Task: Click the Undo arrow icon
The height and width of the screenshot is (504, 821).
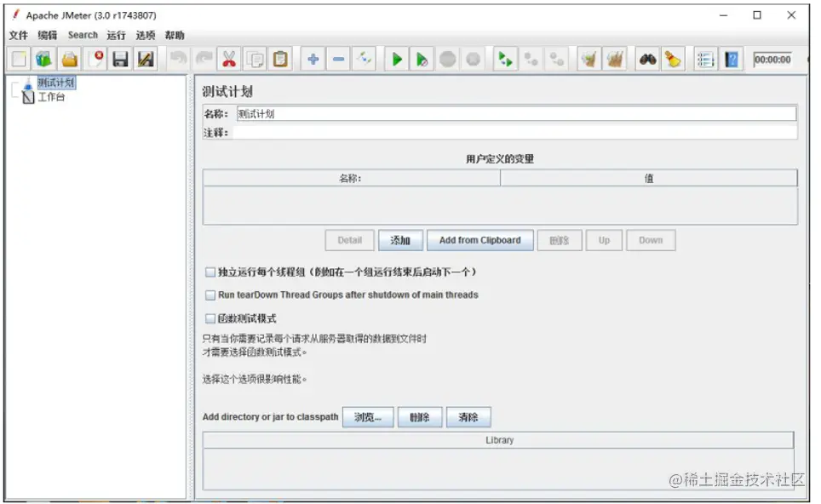Action: click(x=178, y=59)
